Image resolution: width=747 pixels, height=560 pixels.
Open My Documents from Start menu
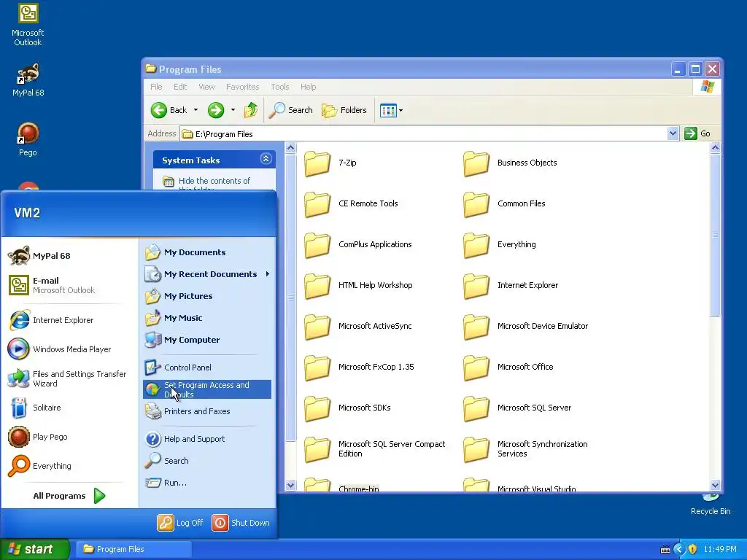207,252
